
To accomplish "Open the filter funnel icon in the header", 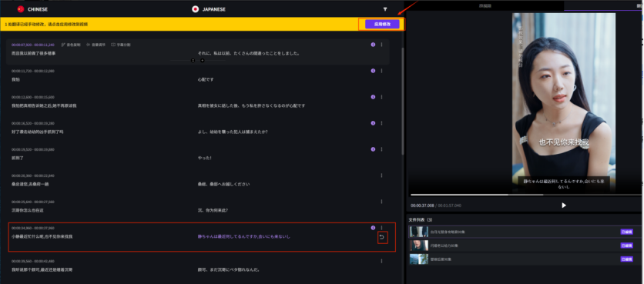I will pyautogui.click(x=385, y=9).
